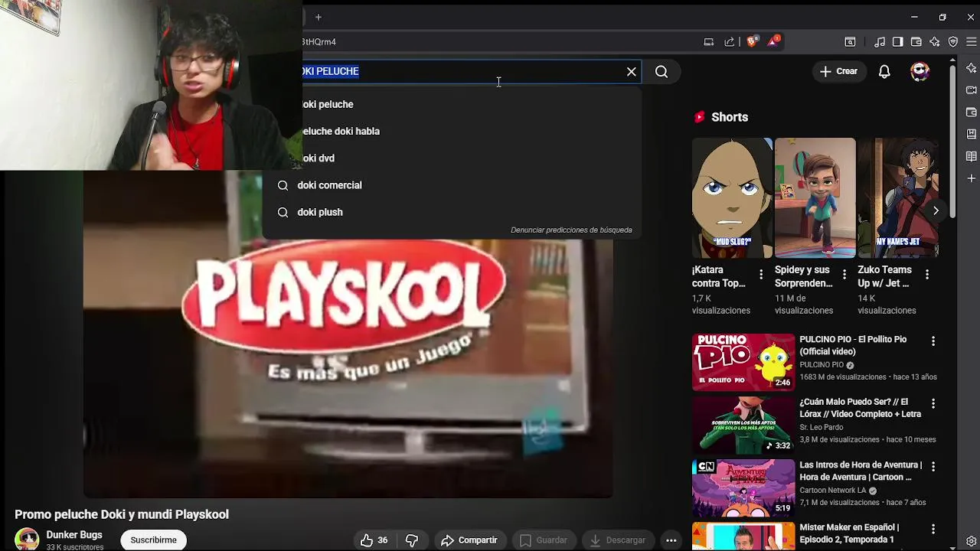
Task: Open more actions ellipsis under the video
Action: coord(671,540)
